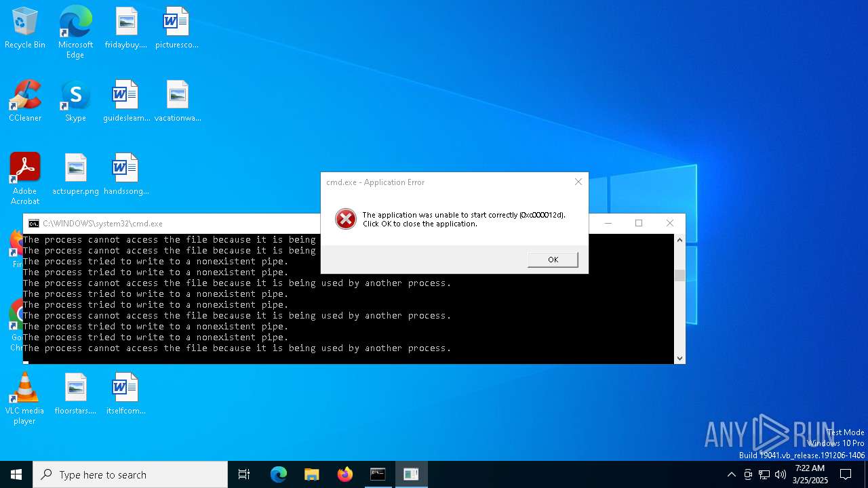Close the cmd.exe console window

point(670,223)
